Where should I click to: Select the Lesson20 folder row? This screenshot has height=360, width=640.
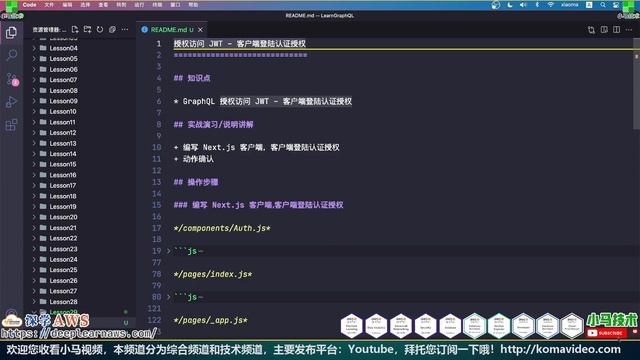pyautogui.click(x=80, y=217)
